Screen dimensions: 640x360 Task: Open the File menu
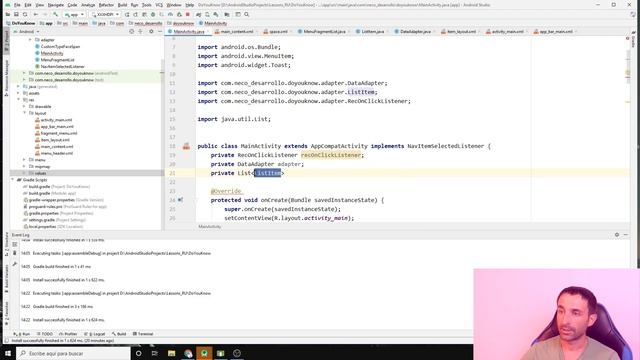point(17,5)
